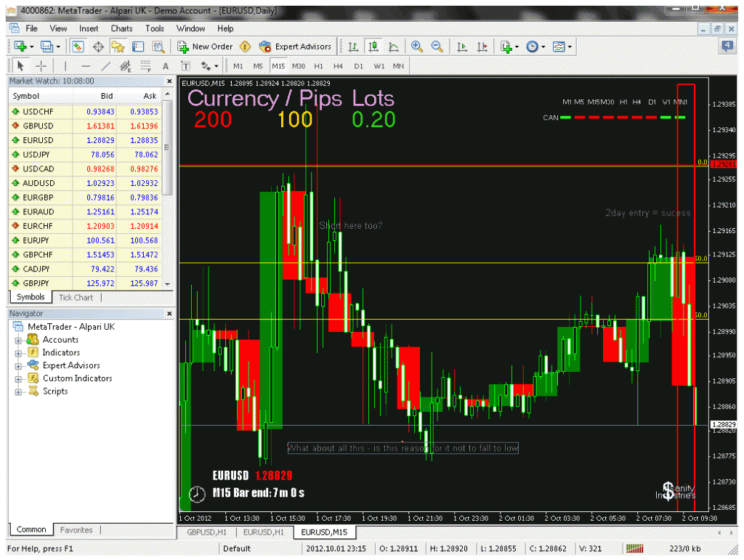Image resolution: width=744 pixels, height=560 pixels.
Task: Switch to Bar Chart view
Action: pos(353,46)
